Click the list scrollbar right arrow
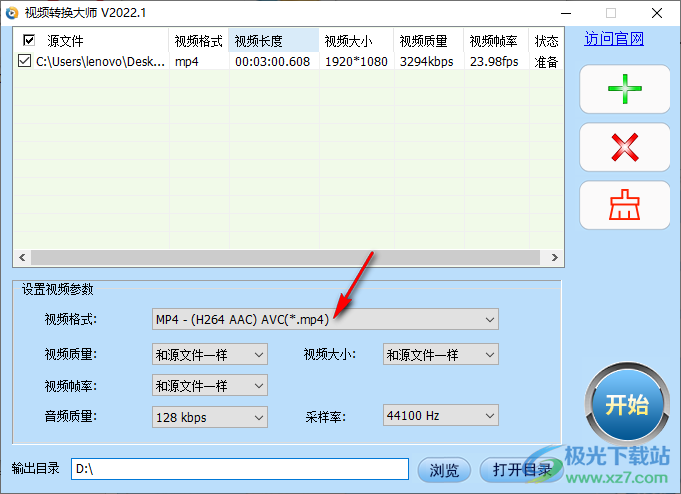This screenshot has height=494, width=681. coord(555,257)
